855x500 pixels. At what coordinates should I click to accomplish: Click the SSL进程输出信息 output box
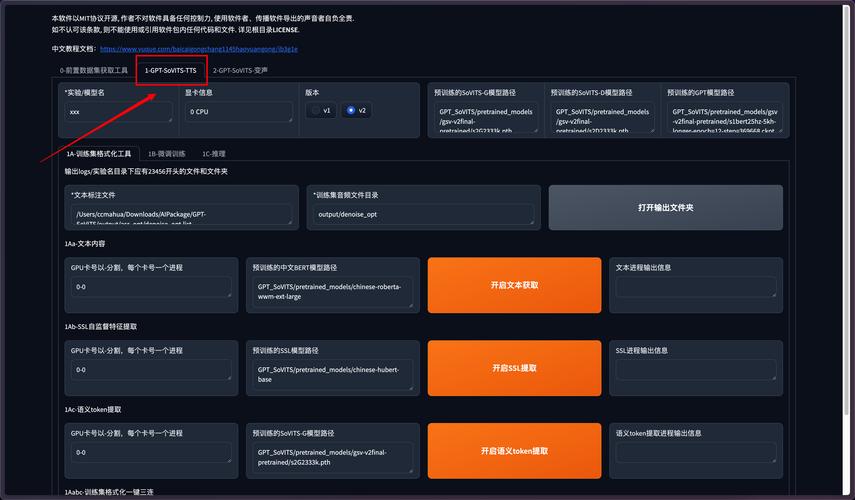696,370
